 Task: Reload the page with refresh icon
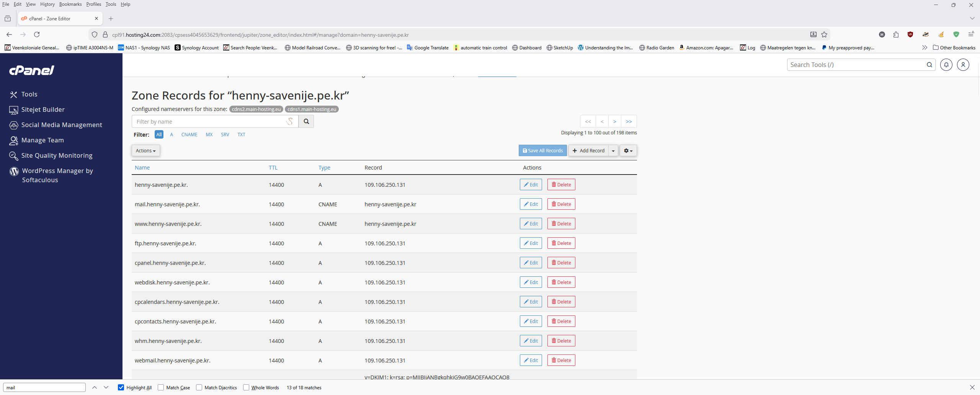click(x=37, y=34)
